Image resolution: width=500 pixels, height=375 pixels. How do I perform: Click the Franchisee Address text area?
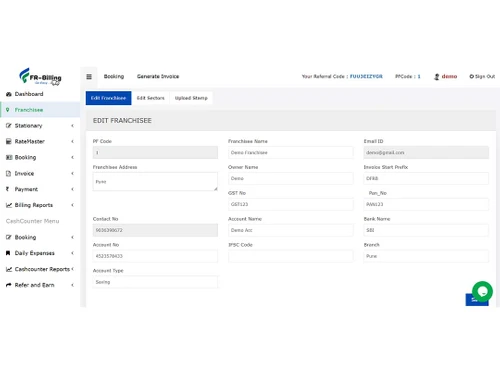tap(155, 181)
